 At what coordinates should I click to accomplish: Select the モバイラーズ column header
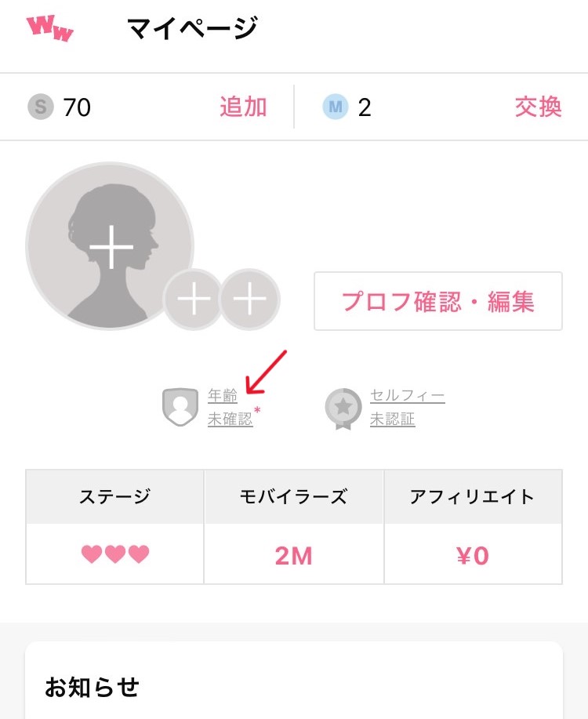point(293,496)
